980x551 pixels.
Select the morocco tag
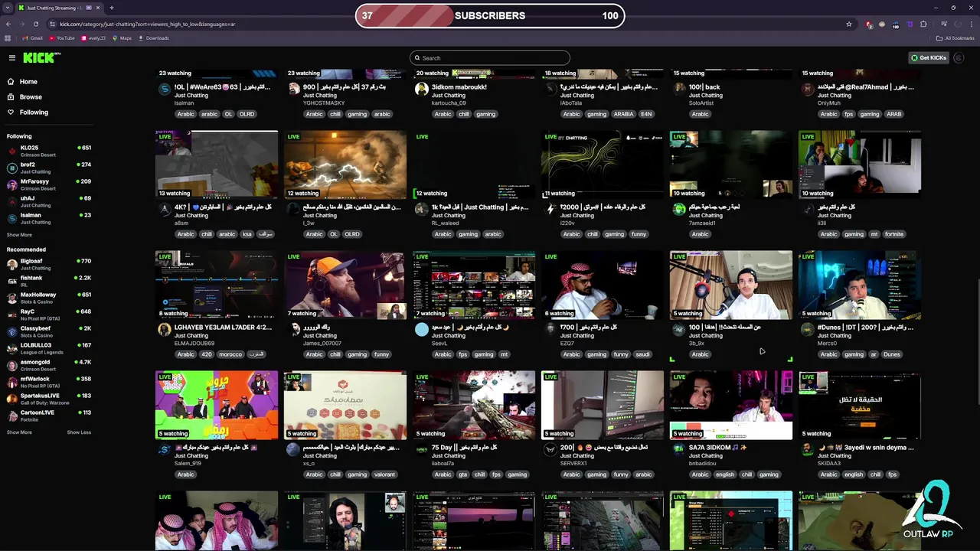click(230, 354)
